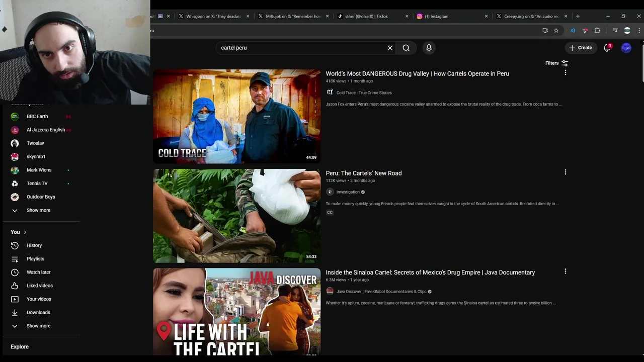Start voice search with microphone icon
This screenshot has height=362, width=644.
click(429, 48)
